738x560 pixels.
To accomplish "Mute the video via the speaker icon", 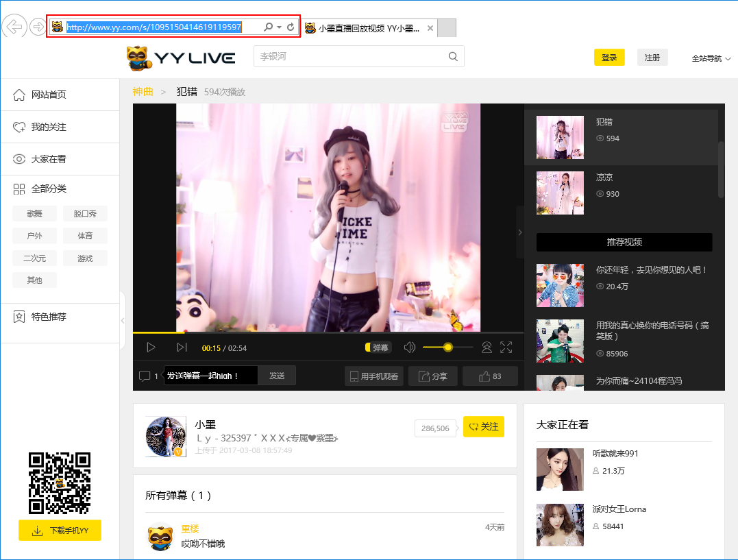I will (410, 348).
